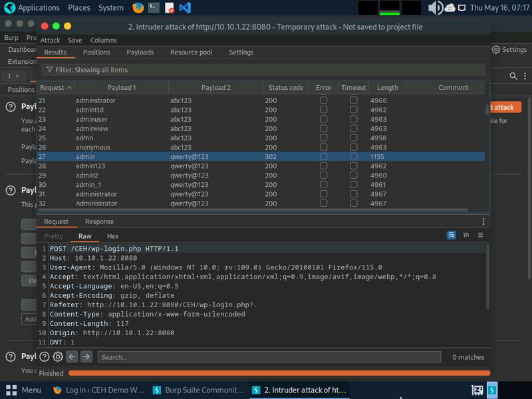This screenshot has height=399, width=532.
Task: Open the cloud network tray icon
Action: pos(450,7)
